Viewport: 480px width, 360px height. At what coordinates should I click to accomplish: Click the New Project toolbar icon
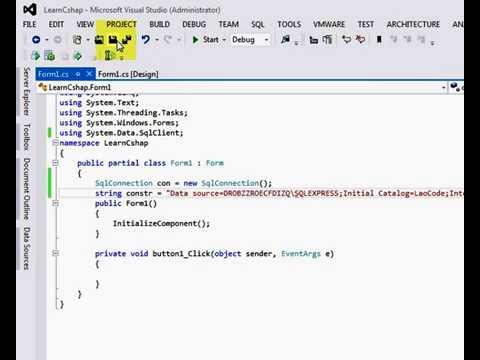point(77,40)
